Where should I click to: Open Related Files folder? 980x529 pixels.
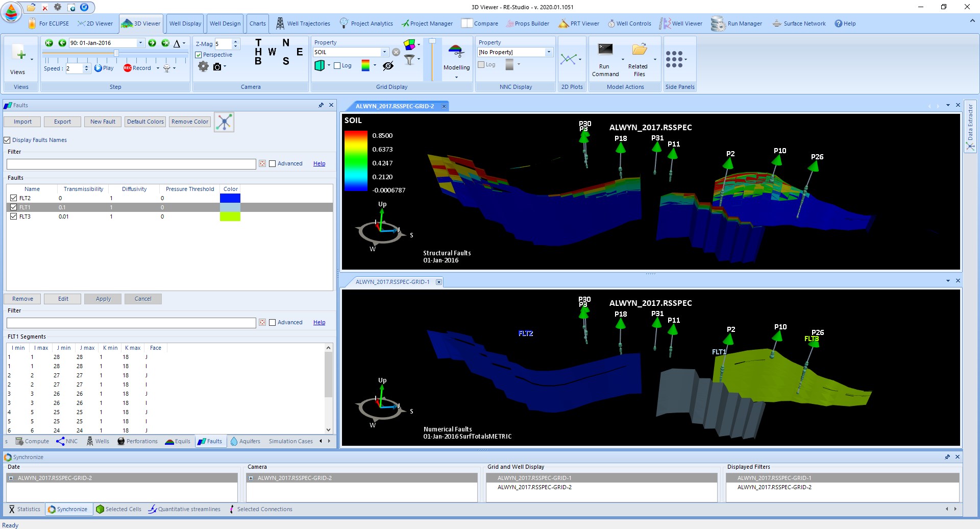tap(639, 60)
